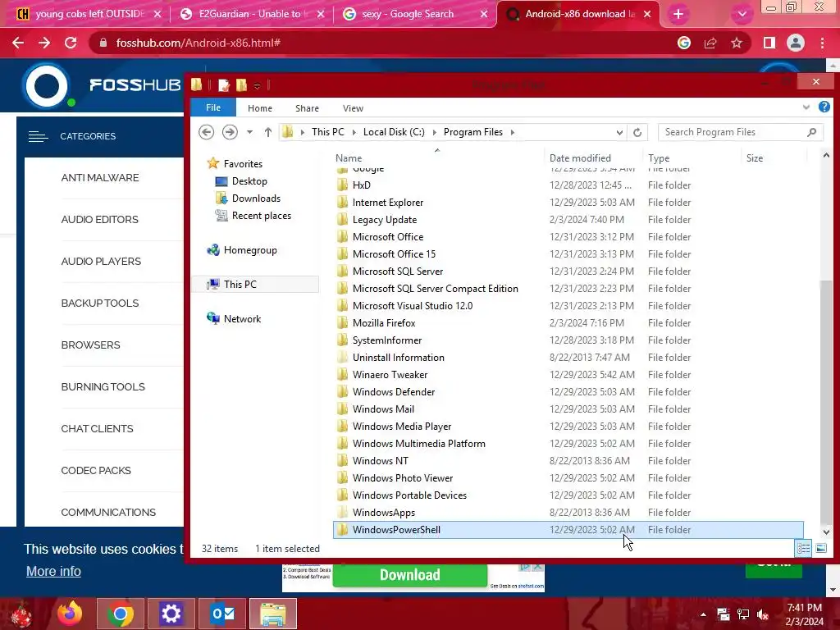Switch to details view layout
Viewport: 840px width, 630px height.
tap(803, 548)
